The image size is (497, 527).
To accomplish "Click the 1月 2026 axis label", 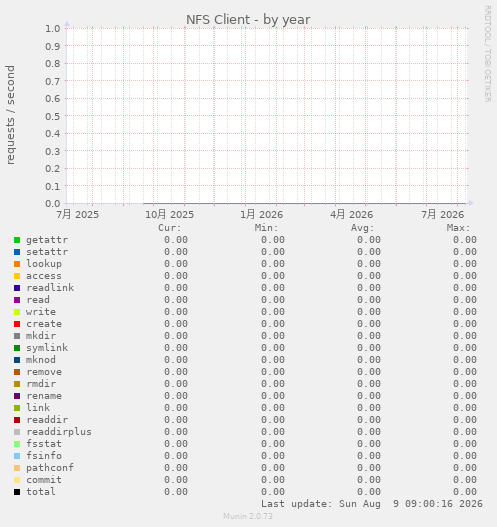I will tap(261, 214).
